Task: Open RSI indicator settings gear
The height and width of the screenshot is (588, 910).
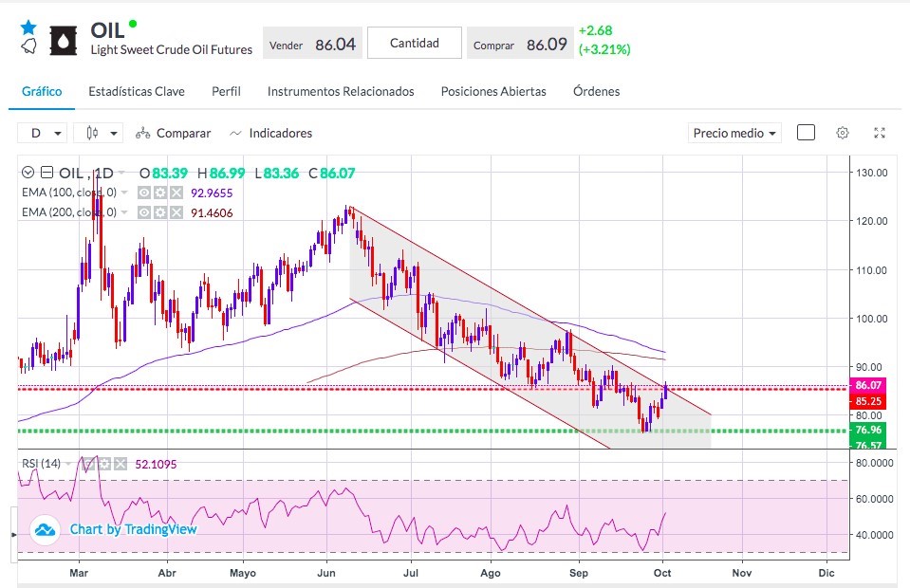Action: click(x=103, y=464)
